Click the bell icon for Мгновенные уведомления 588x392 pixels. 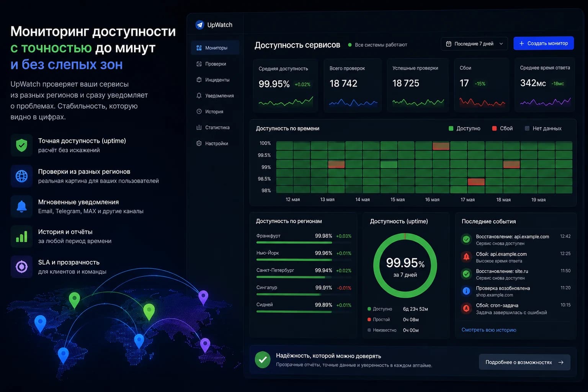click(21, 206)
